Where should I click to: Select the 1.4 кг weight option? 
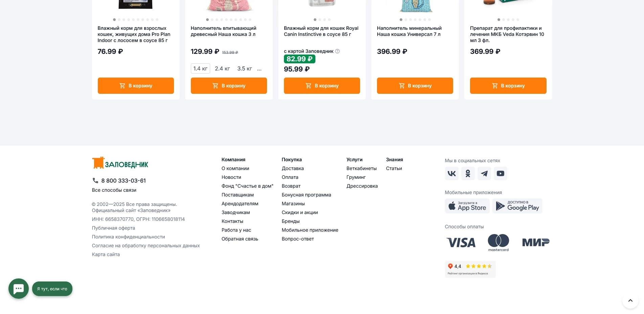pyautogui.click(x=200, y=68)
